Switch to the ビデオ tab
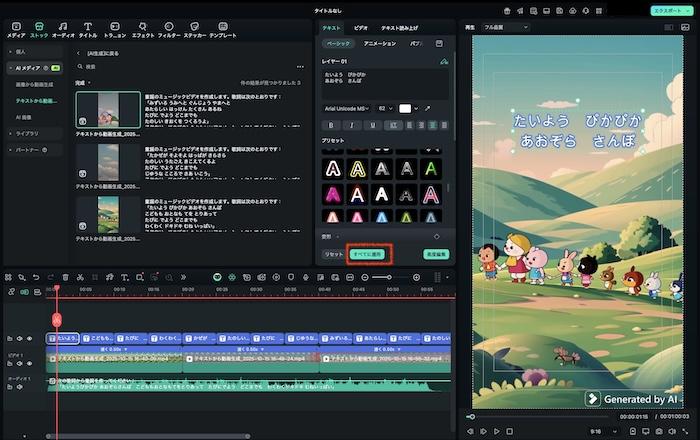Screen dimensions: 700x440 (x=361, y=28)
